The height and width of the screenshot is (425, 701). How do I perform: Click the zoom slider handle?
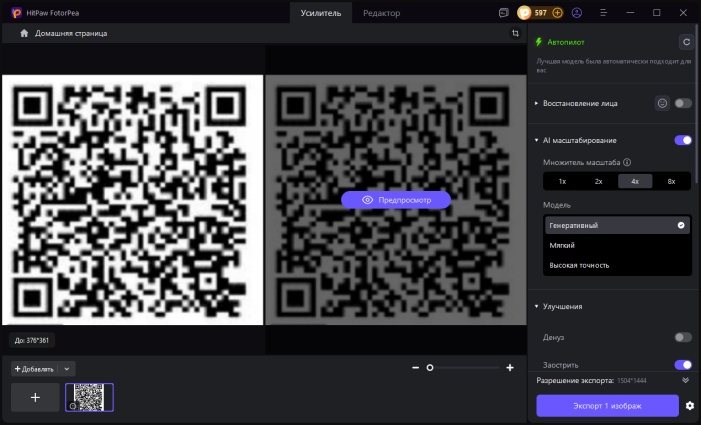[430, 368]
